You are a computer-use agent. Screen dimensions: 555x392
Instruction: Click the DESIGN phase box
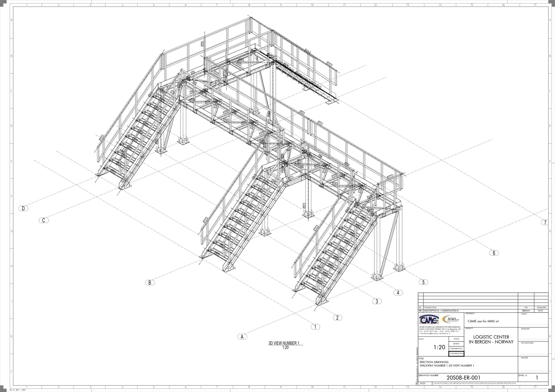456,344
